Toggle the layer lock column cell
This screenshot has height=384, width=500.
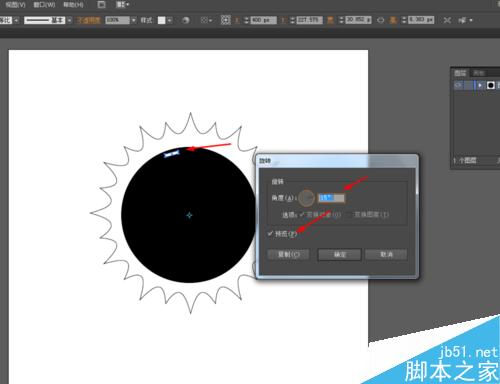468,85
